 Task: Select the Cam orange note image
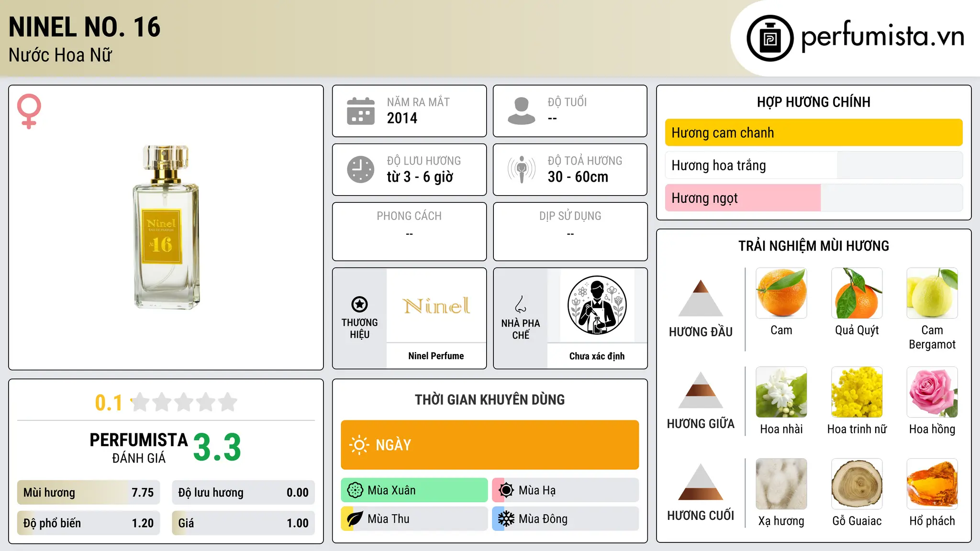(x=781, y=293)
